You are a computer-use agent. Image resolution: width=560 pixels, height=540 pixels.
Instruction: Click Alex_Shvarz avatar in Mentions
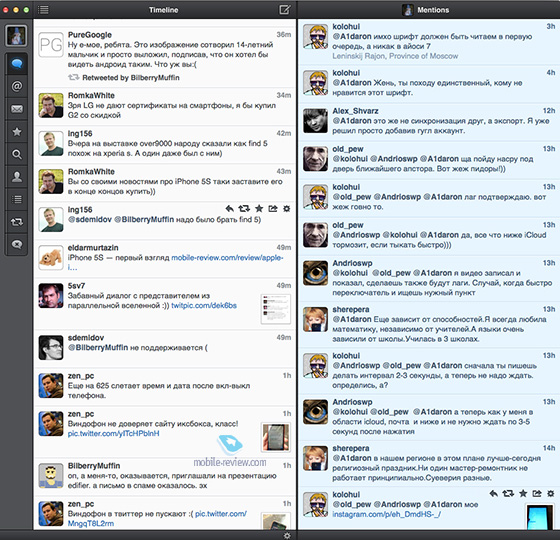click(315, 121)
